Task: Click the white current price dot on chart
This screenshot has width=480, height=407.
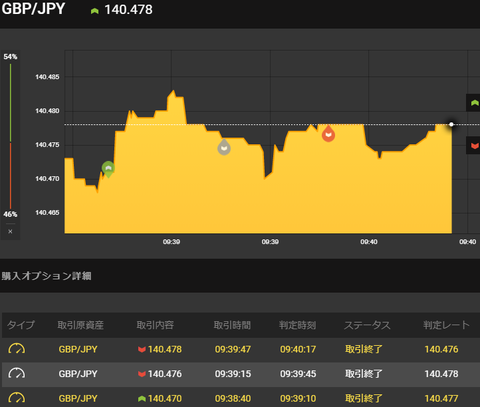Action: 451,124
